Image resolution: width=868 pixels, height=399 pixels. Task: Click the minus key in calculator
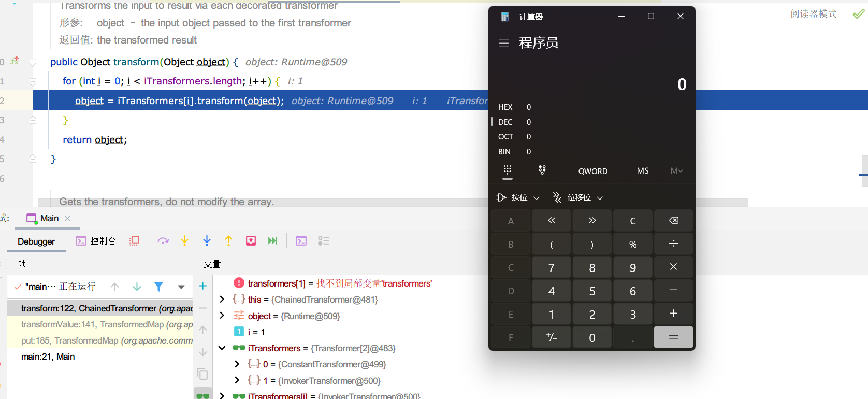[x=673, y=290]
